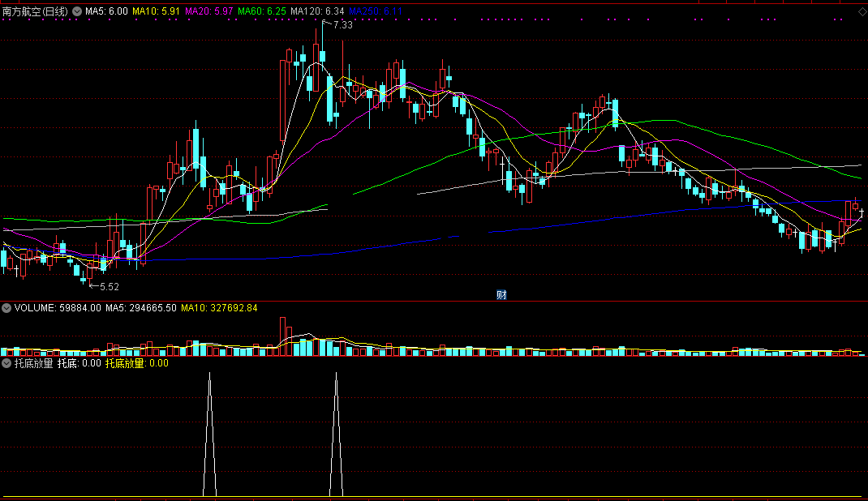Click the yellow 托底放量: 0.00 value
This screenshot has height=501, width=868.
click(137, 363)
